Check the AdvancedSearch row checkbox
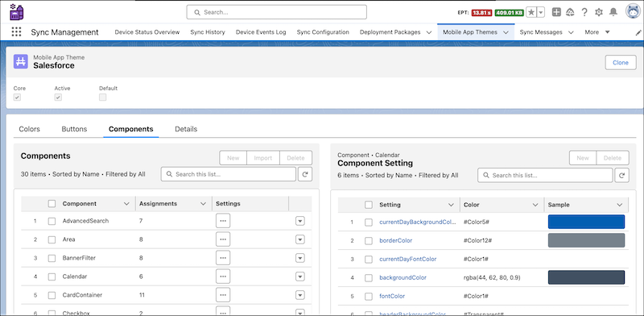 (x=52, y=222)
